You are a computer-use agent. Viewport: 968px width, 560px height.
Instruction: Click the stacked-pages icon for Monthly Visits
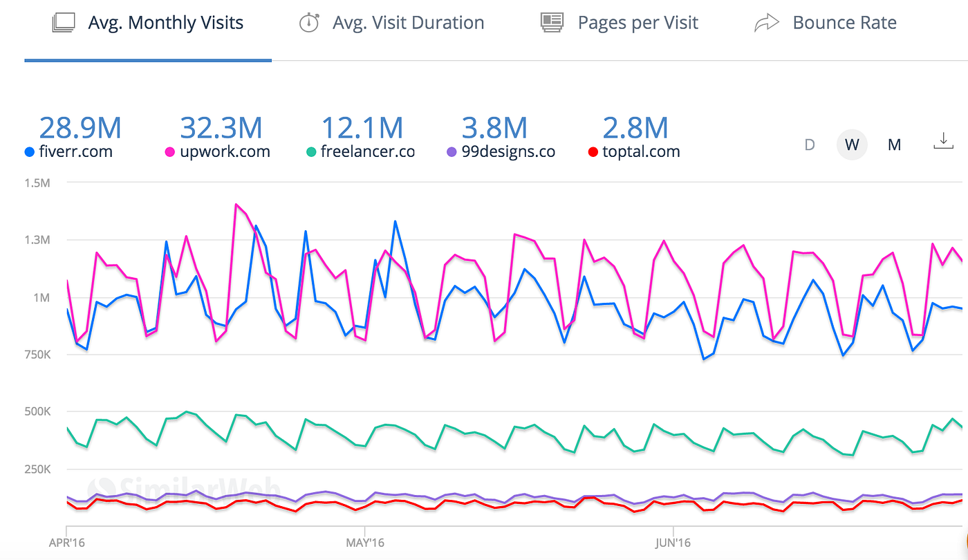pos(64,24)
